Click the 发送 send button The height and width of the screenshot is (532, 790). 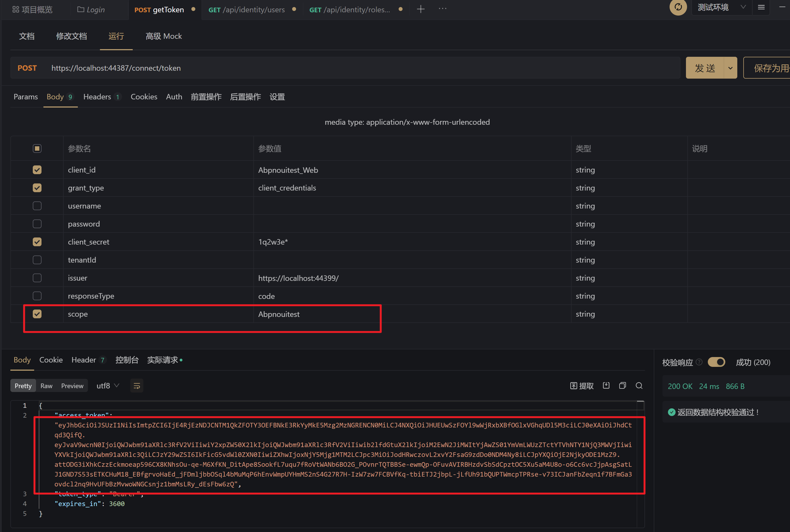click(705, 67)
